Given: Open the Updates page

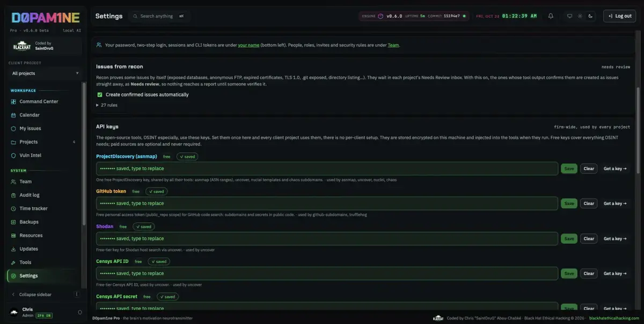Looking at the screenshot, I should pos(43,249).
